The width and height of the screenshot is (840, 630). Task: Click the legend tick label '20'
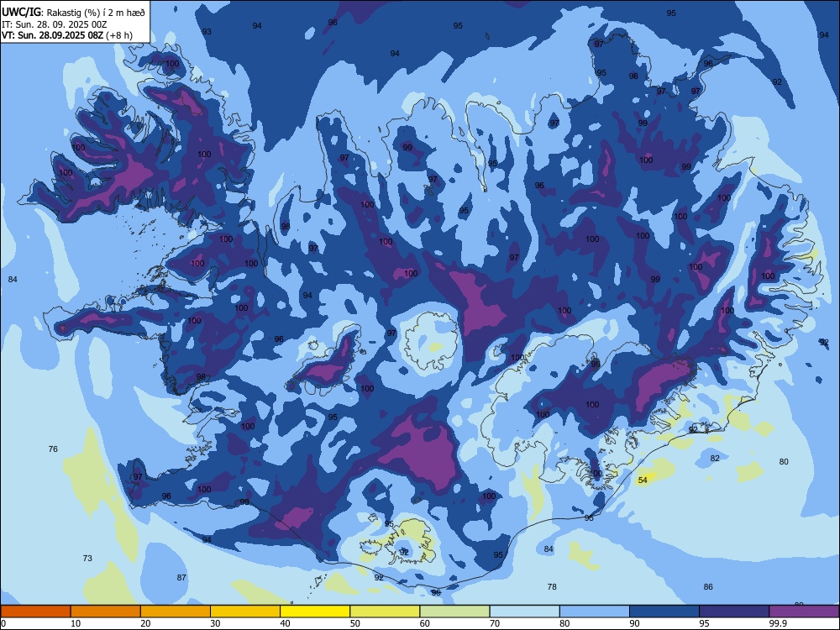pos(145,623)
